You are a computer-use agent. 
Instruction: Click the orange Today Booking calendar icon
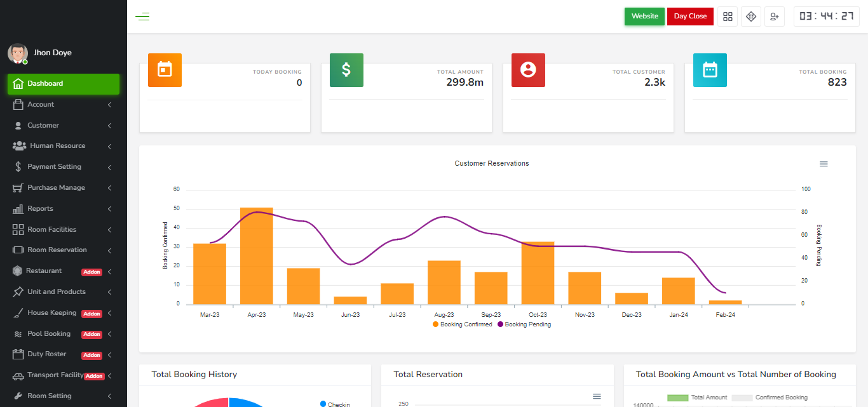(x=165, y=70)
